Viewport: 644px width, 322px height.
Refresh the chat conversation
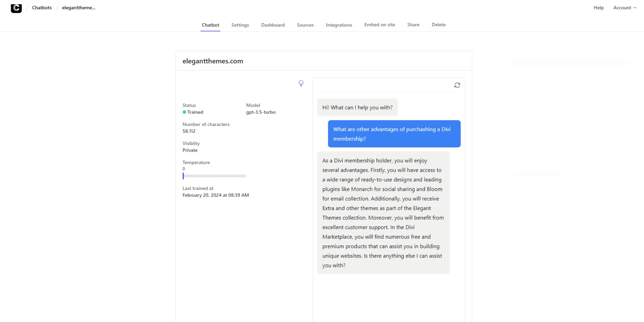click(x=457, y=85)
